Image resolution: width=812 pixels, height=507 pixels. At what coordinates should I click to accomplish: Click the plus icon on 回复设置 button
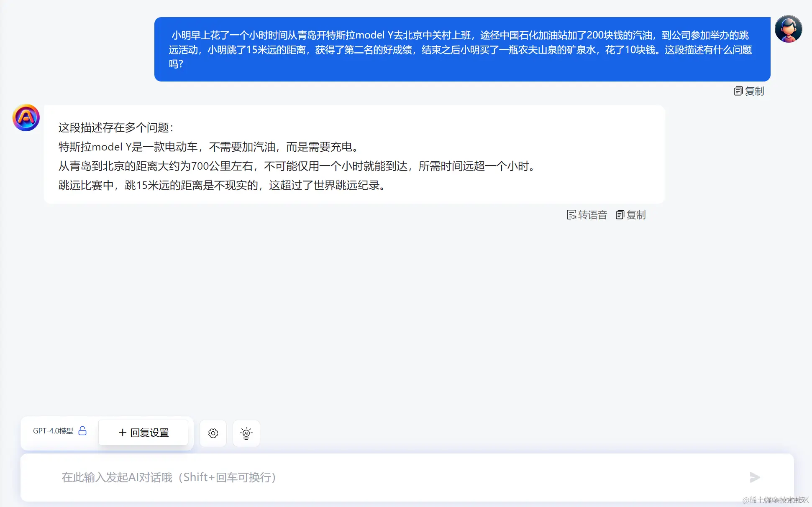[122, 433]
